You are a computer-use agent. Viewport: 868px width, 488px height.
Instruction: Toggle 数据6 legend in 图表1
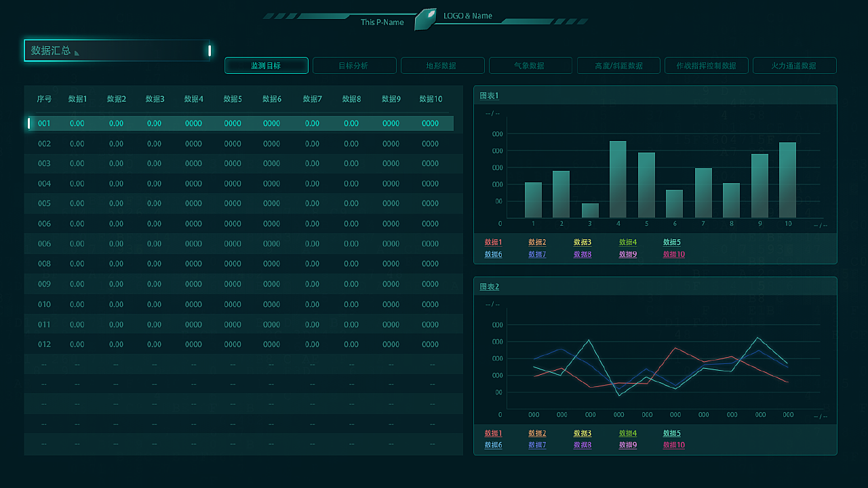(493, 254)
